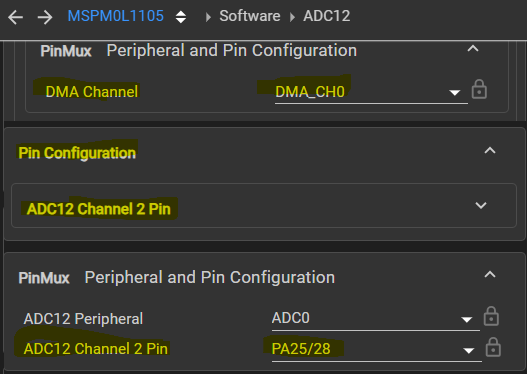Click the DMA Channel label
527x374 pixels.
coord(92,92)
